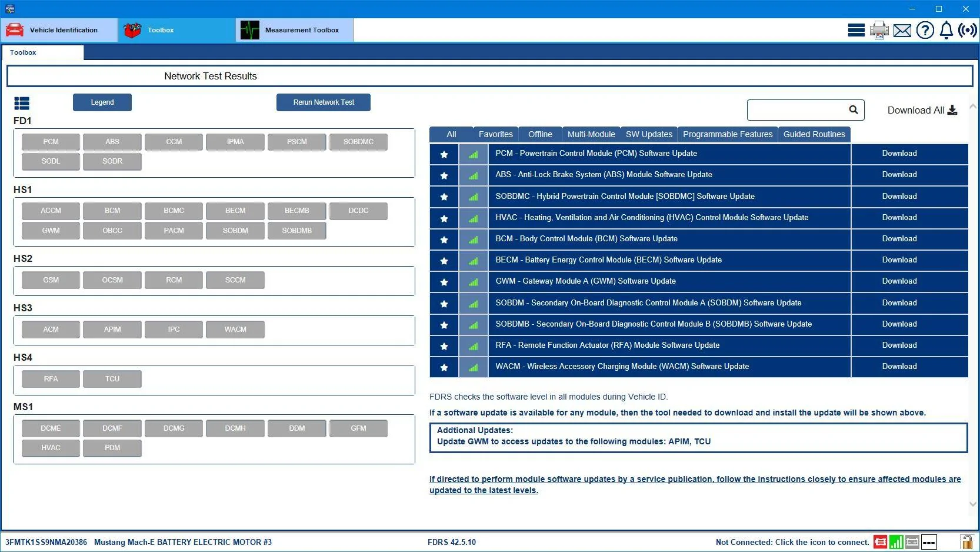The width and height of the screenshot is (980, 552).
Task: Select the PCM module in FD1
Action: [x=51, y=142]
